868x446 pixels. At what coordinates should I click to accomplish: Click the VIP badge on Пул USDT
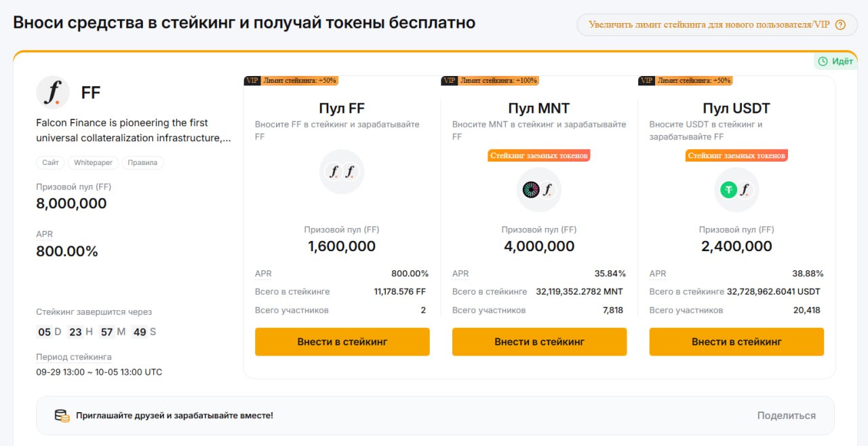point(646,80)
